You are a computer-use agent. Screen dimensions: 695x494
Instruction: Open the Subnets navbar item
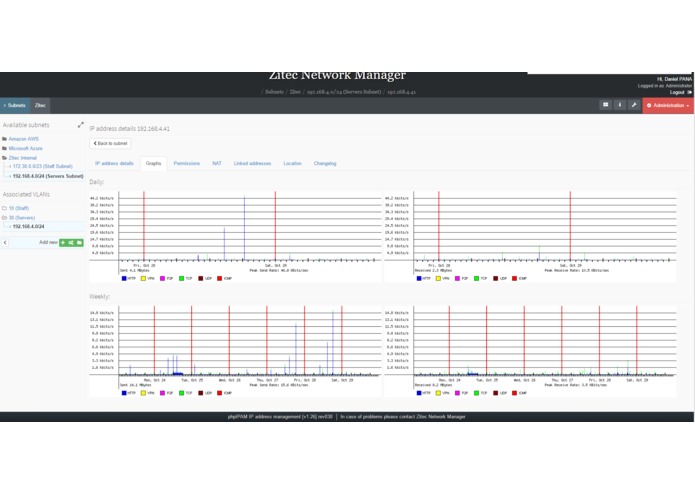[15, 105]
